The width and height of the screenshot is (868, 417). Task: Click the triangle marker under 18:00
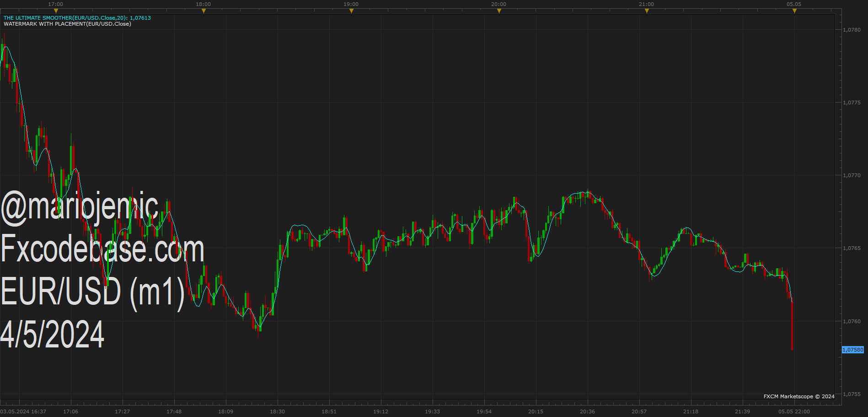click(x=204, y=11)
